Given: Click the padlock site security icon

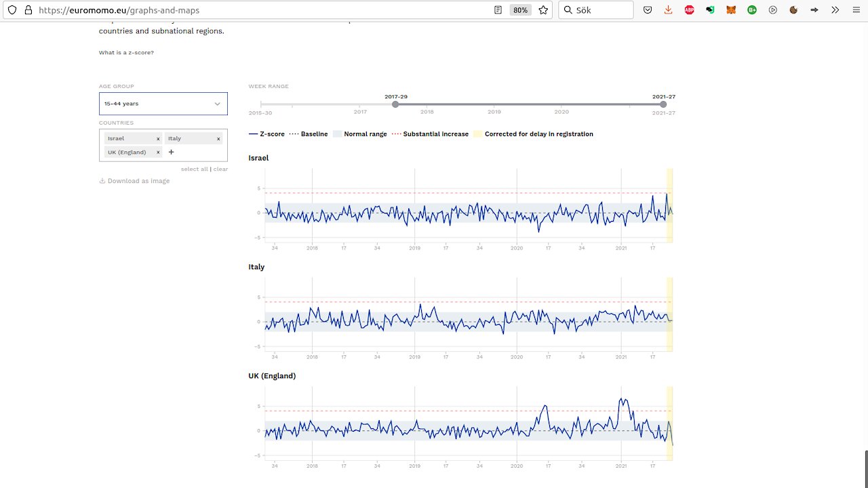Looking at the screenshot, I should coord(28,10).
